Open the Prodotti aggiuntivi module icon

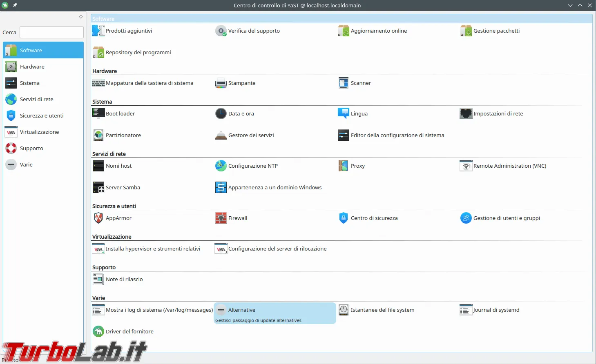point(98,31)
